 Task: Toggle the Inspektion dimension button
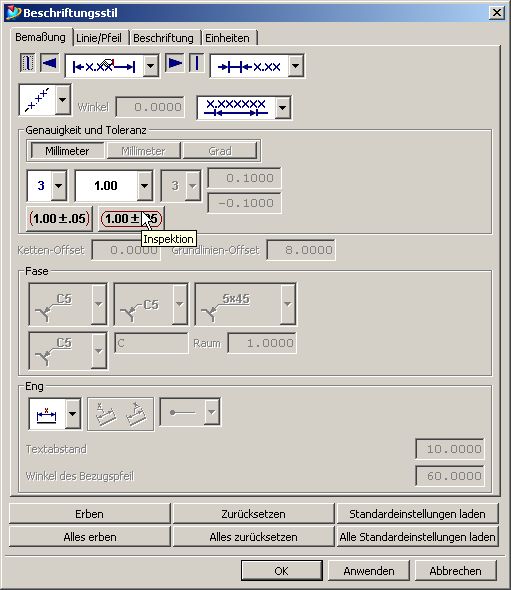[x=131, y=219]
